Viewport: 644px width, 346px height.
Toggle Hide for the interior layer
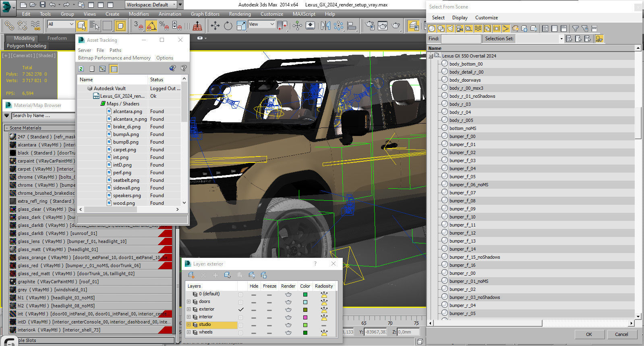tap(254, 318)
